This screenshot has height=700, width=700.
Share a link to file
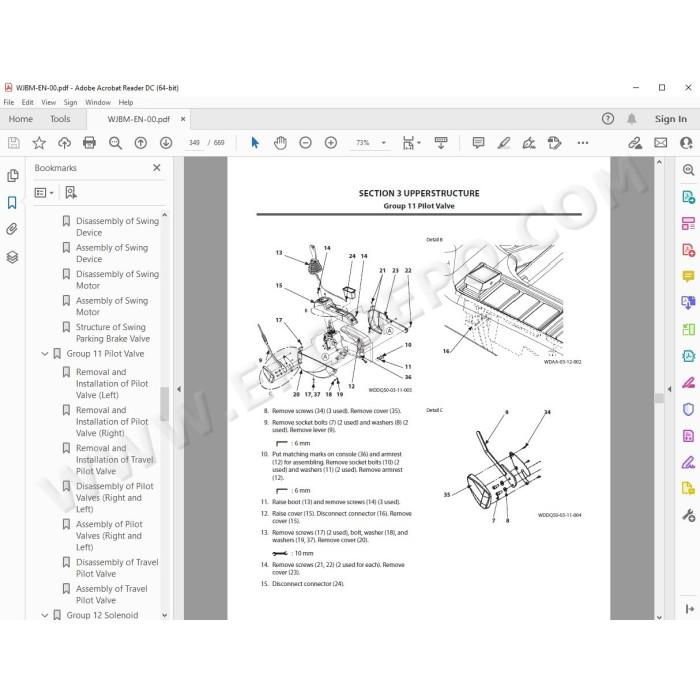(x=635, y=143)
